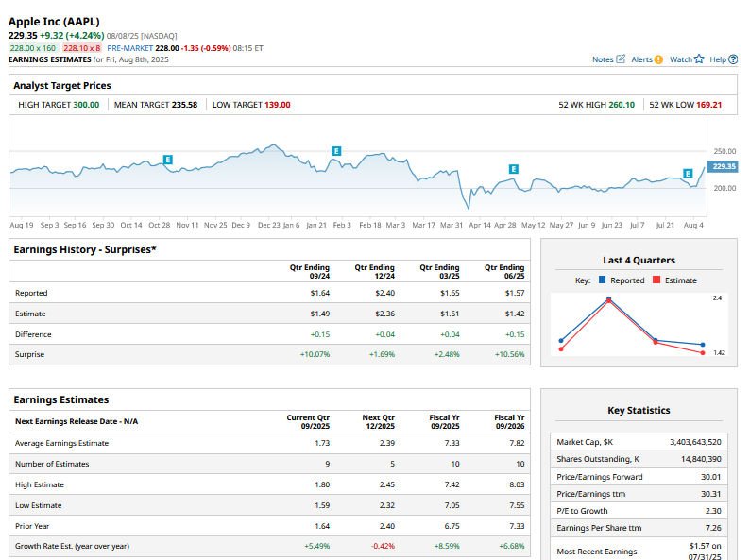Click the Reported $2.40 cell
This screenshot has width=750, height=560.
click(385, 293)
